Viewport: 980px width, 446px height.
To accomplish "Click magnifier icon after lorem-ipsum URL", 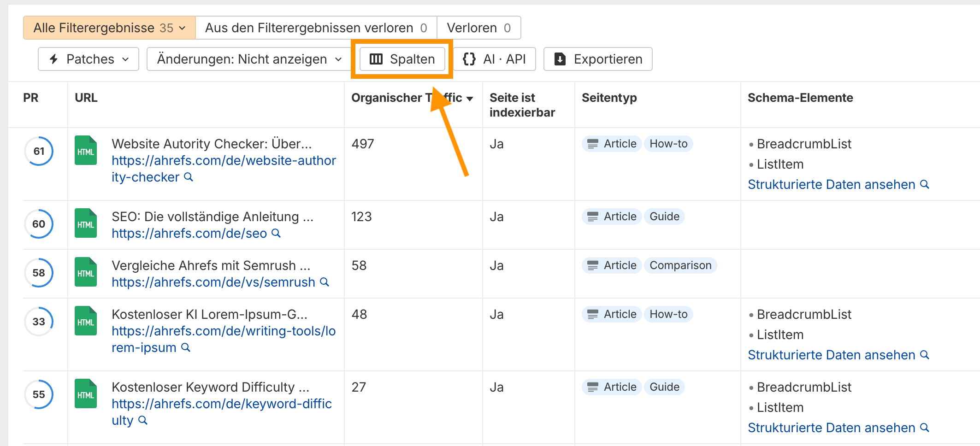I will click(x=186, y=347).
